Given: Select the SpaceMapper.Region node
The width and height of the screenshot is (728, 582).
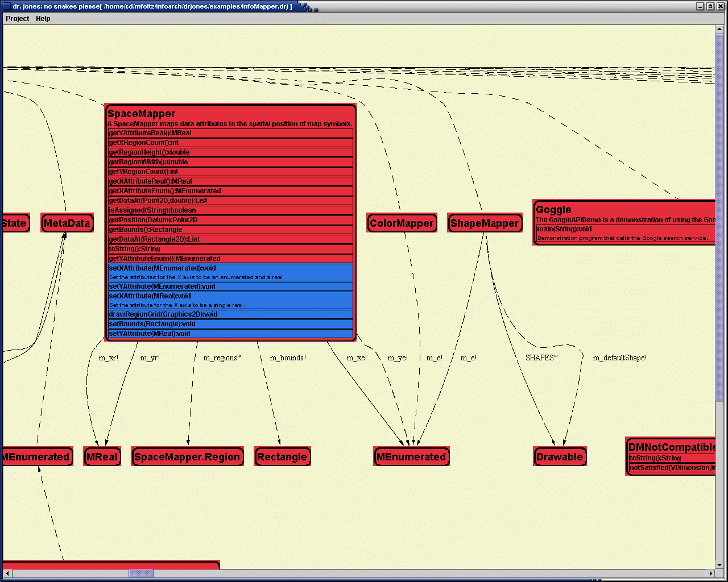Looking at the screenshot, I should [x=188, y=456].
